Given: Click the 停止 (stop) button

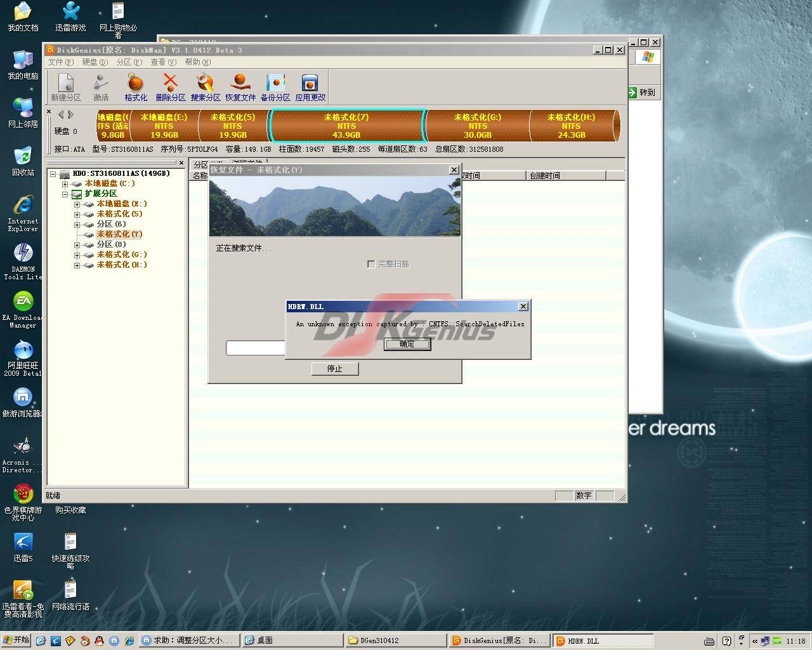Looking at the screenshot, I should pos(335,369).
